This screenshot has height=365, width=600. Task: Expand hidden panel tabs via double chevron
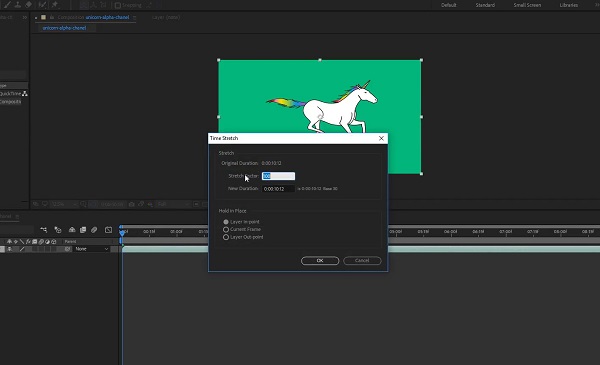24,17
